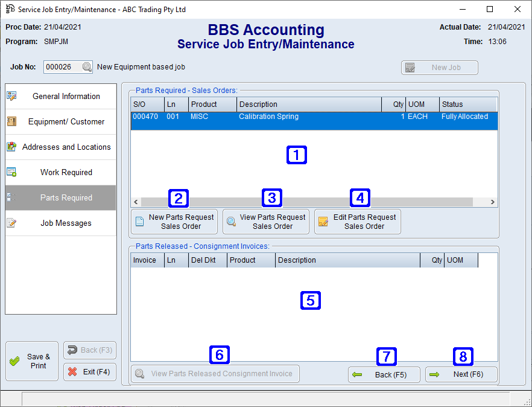Click the New Job button
Viewport: 532px width, 407px height.
click(439, 67)
